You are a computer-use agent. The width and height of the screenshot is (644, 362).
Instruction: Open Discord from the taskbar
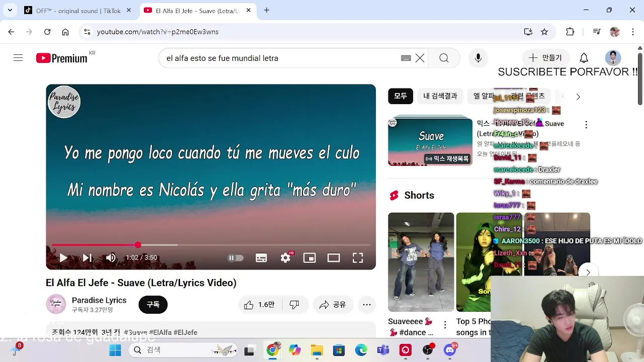pyautogui.click(x=450, y=350)
